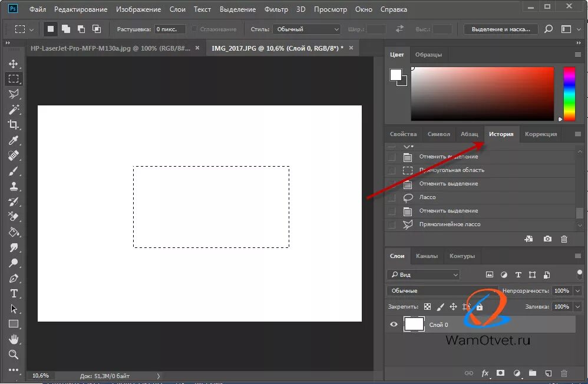Pick a hue on the rainbow slider
588x384 pixels.
coord(569,94)
